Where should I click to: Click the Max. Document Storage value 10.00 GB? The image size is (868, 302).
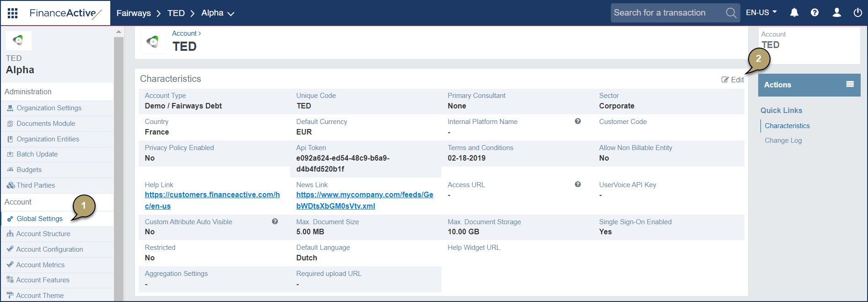click(464, 232)
